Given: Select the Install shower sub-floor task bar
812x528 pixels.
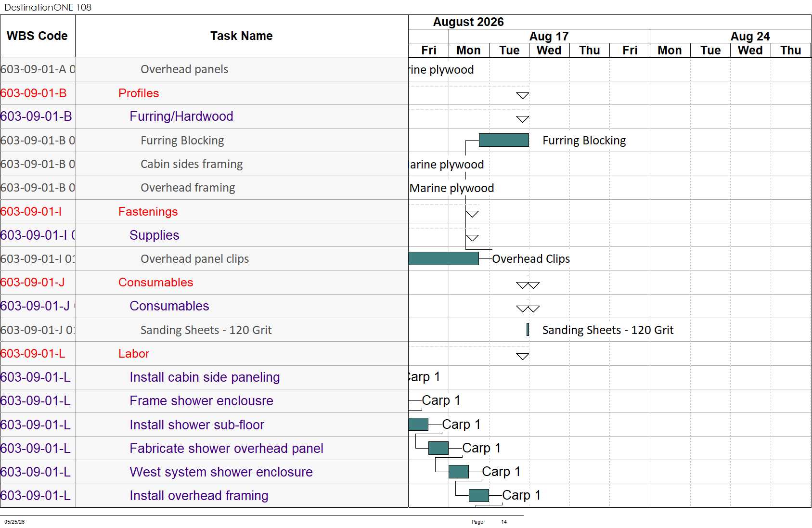Looking at the screenshot, I should [x=418, y=424].
